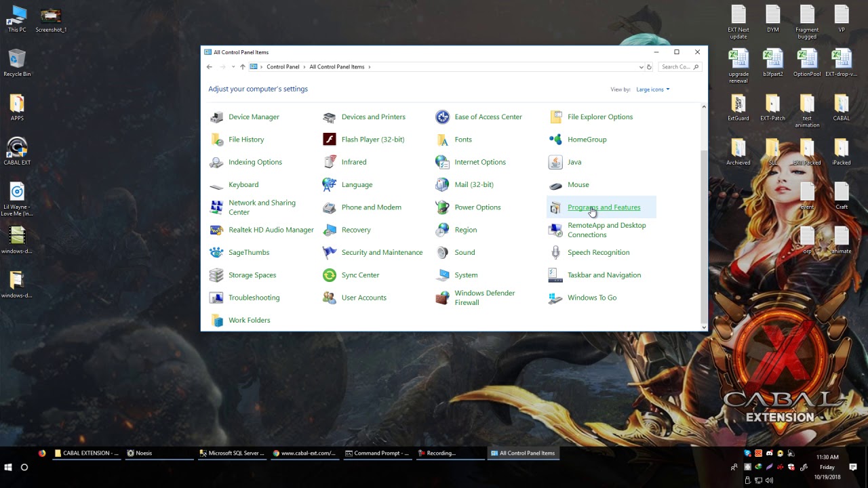Image resolution: width=868 pixels, height=488 pixels.
Task: Open Power Options icon
Action: [443, 207]
